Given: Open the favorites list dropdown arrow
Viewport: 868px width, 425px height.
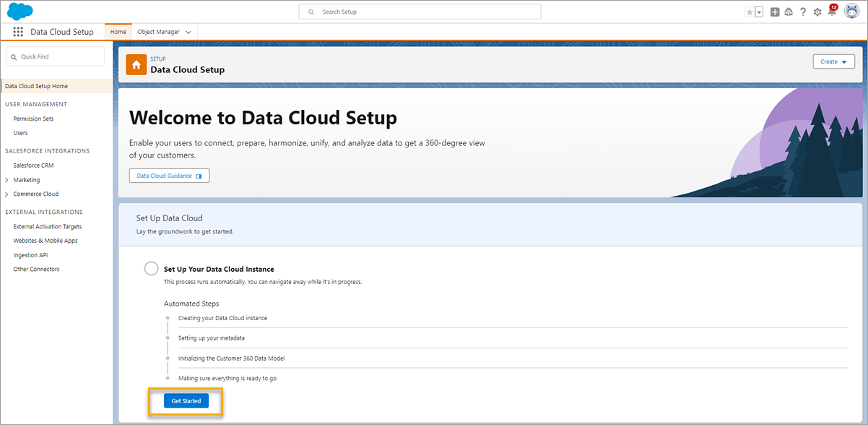Looking at the screenshot, I should (758, 12).
